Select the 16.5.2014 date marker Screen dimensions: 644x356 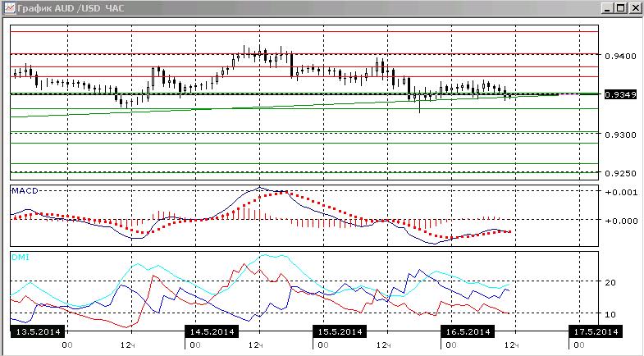pos(468,331)
